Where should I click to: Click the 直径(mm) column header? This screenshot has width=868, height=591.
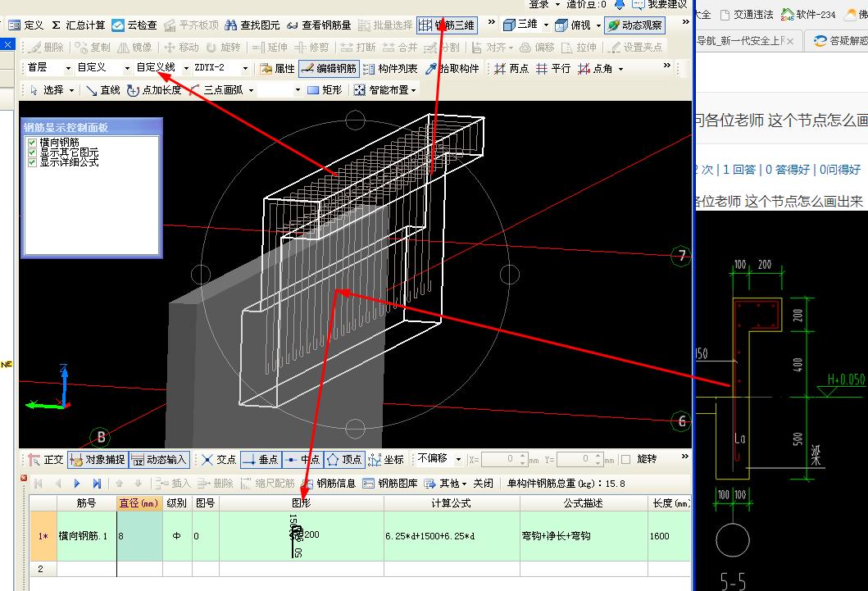139,503
